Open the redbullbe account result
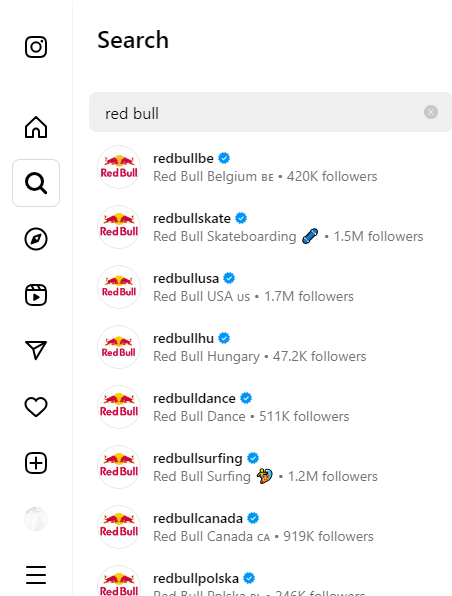This screenshot has width=452, height=596. [271, 167]
